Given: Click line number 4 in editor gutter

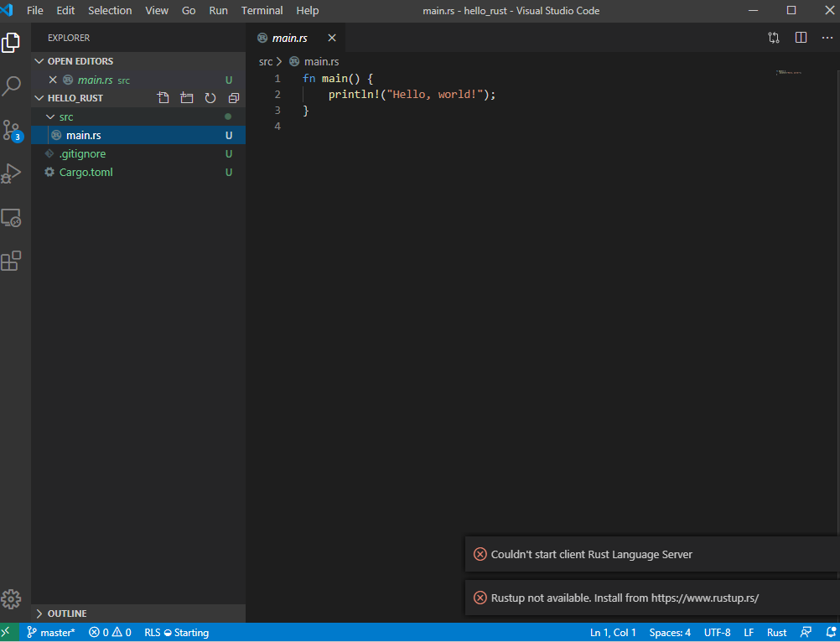Looking at the screenshot, I should point(277,127).
